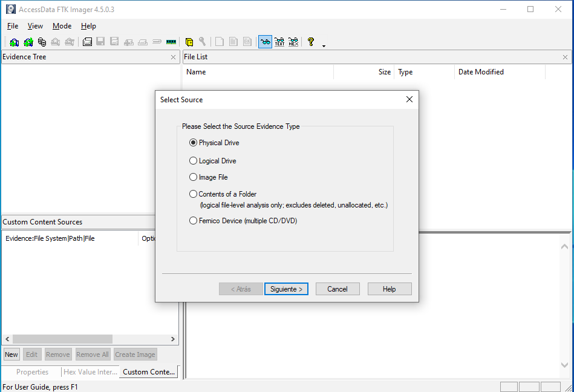The height and width of the screenshot is (392, 574).
Task: Open the View menu
Action: 35,26
